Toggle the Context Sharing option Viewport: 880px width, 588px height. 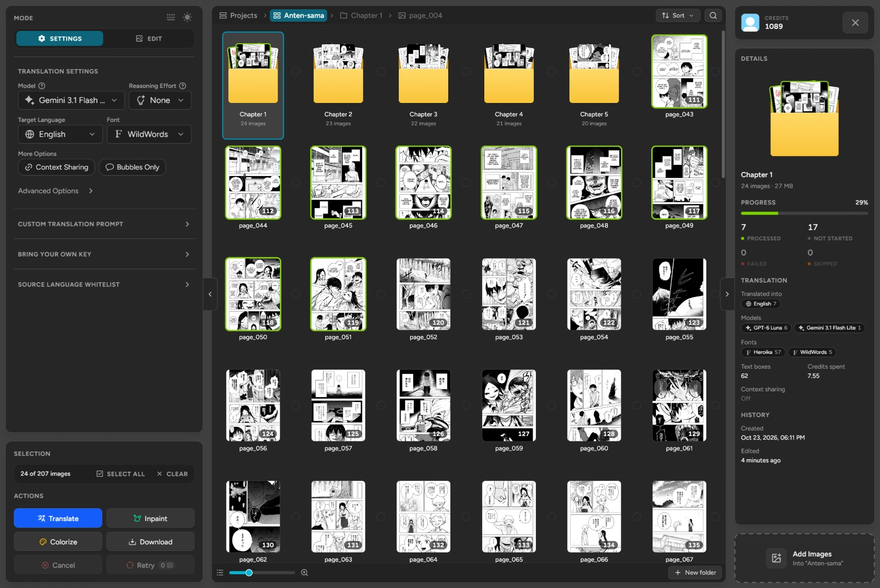click(x=57, y=167)
